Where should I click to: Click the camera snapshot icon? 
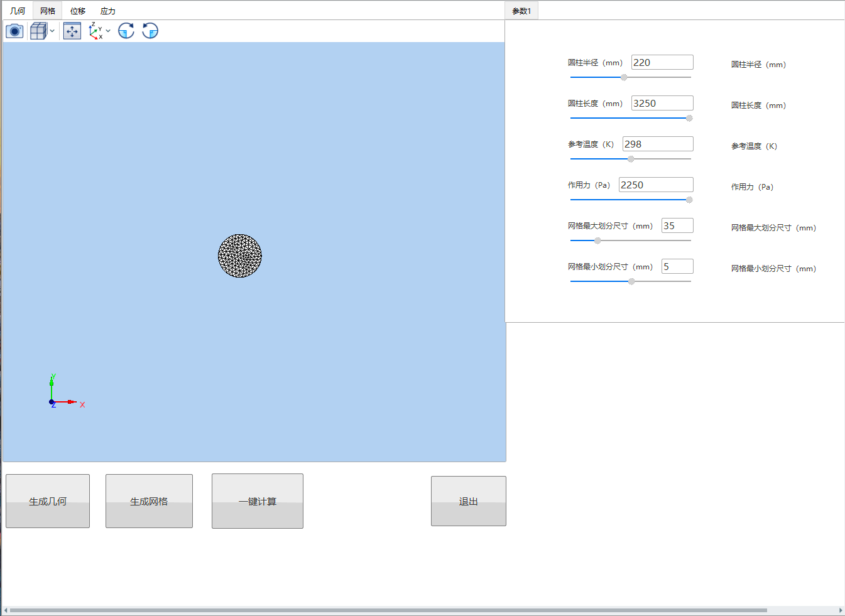pyautogui.click(x=14, y=31)
